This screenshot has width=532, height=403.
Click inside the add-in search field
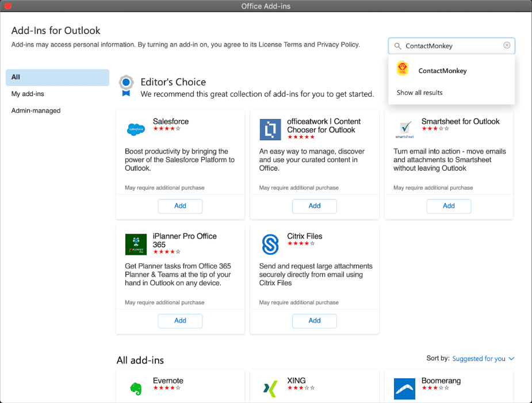tap(451, 46)
